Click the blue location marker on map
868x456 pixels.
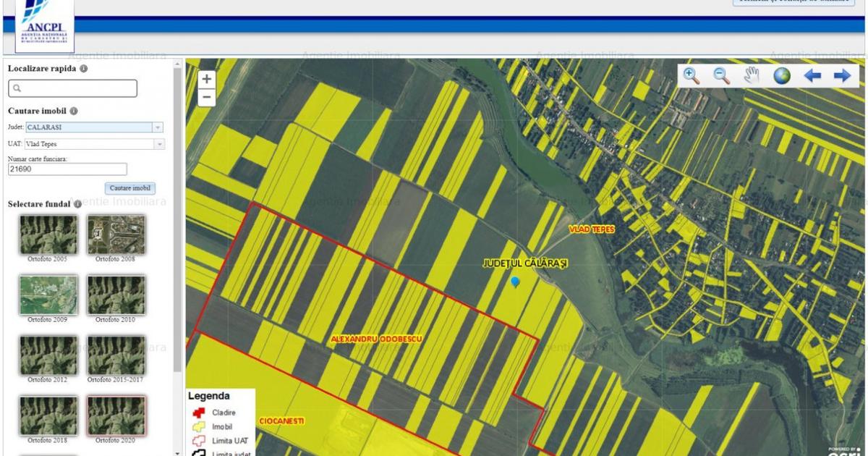(x=515, y=282)
